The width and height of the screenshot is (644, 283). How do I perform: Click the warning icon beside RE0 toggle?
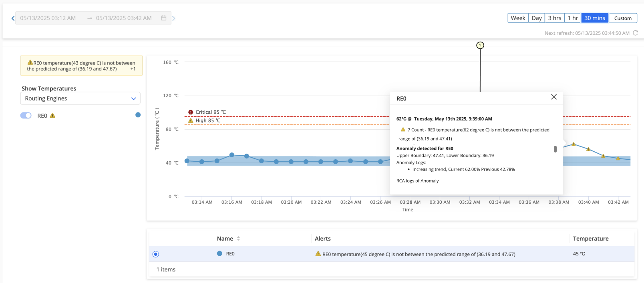pyautogui.click(x=52, y=116)
